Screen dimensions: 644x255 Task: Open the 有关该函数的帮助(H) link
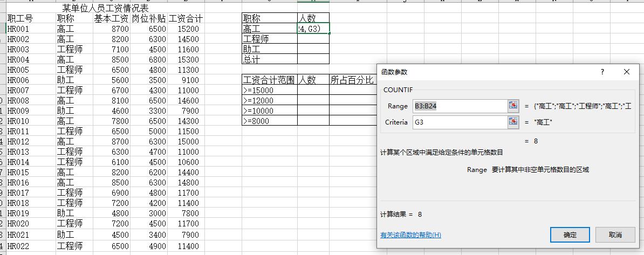(410, 235)
